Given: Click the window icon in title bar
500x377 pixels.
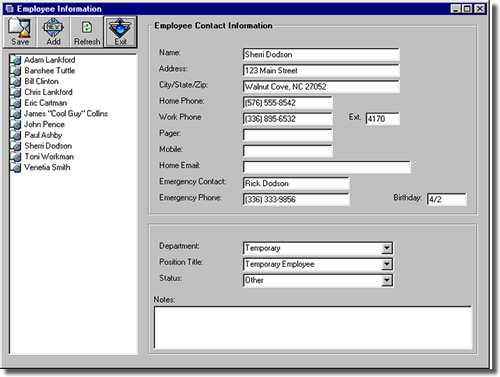Looking at the screenshot, I should click(x=10, y=9).
